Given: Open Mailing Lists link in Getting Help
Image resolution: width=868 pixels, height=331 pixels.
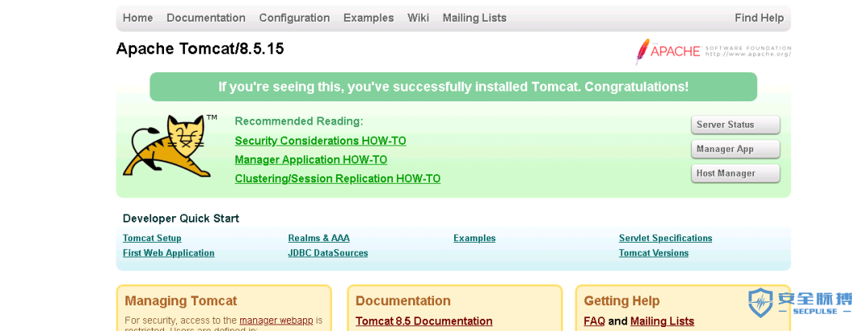Looking at the screenshot, I should point(662,321).
